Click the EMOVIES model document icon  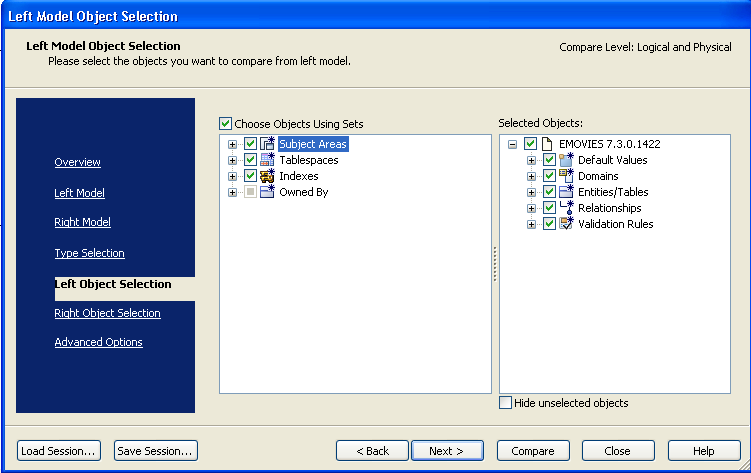click(x=547, y=144)
